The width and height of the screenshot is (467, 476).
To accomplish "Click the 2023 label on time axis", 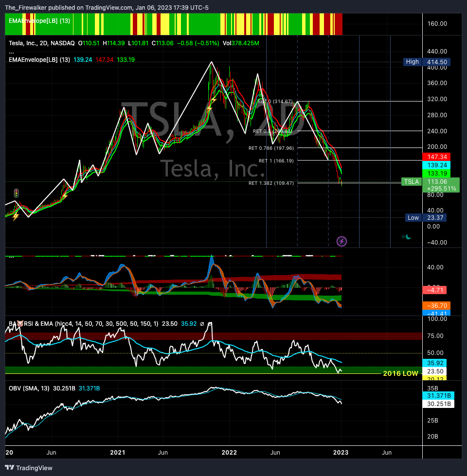I will (341, 452).
